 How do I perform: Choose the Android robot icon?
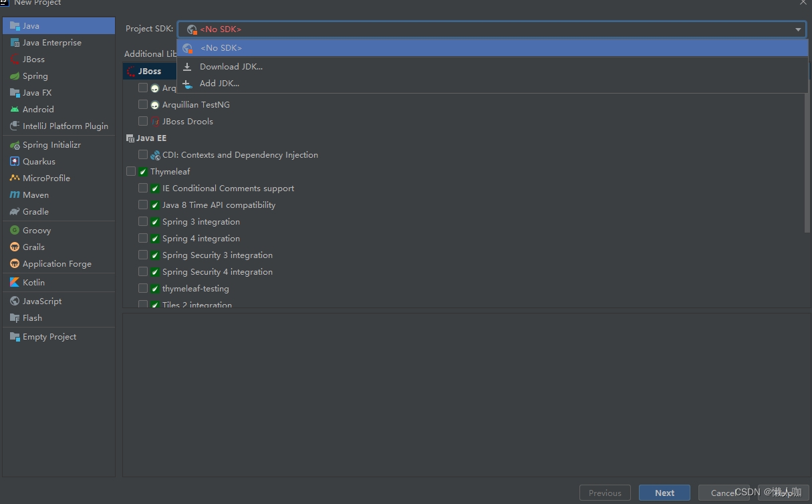point(15,110)
